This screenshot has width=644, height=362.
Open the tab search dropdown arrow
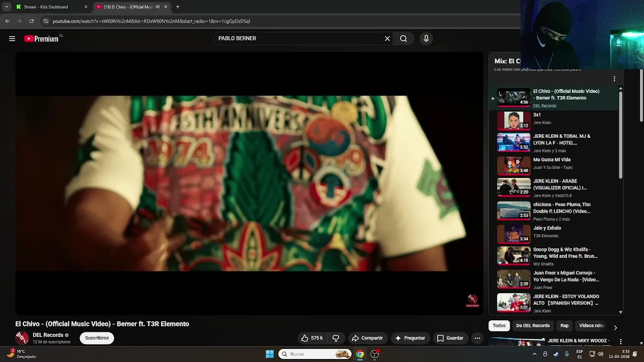(6, 7)
